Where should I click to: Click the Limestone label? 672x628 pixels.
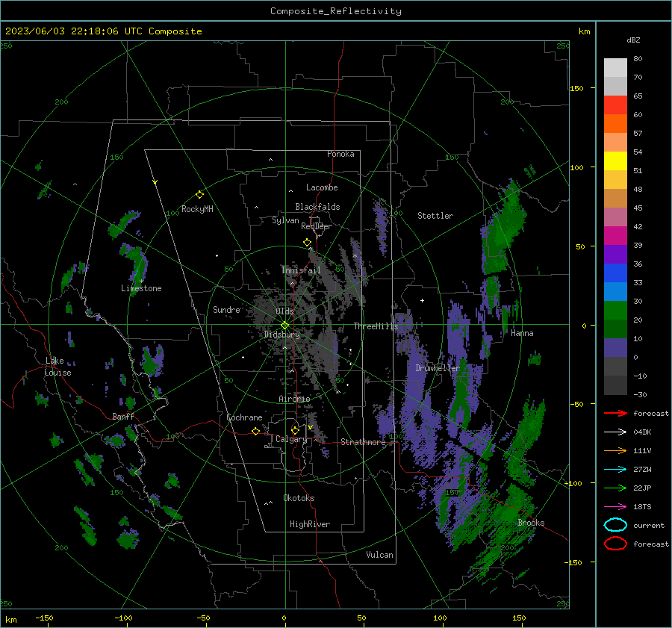tap(141, 288)
